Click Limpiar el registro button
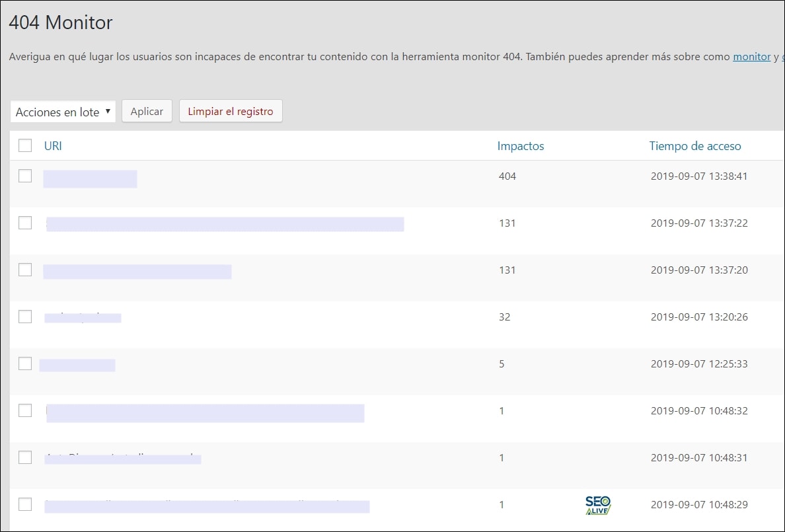 point(230,111)
